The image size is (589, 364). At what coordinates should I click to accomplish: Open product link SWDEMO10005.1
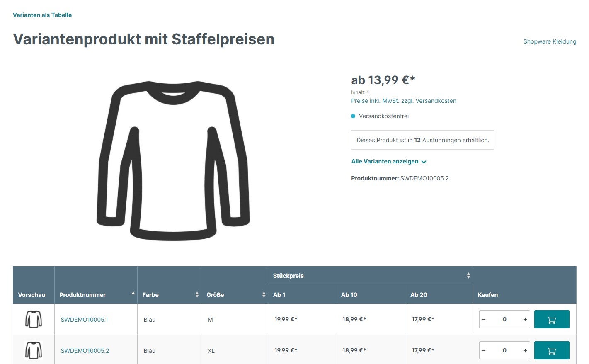(x=84, y=320)
